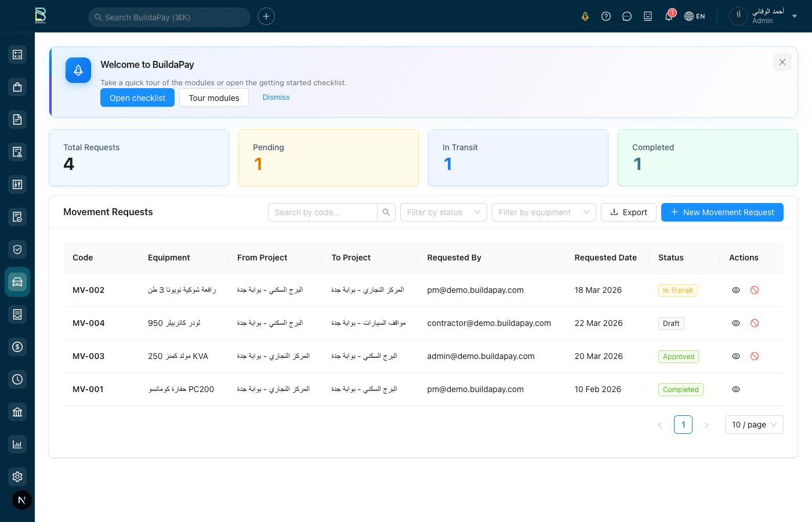Viewport: 812px width, 522px height.
Task: Focus the Search by code input field
Action: pyautogui.click(x=322, y=212)
